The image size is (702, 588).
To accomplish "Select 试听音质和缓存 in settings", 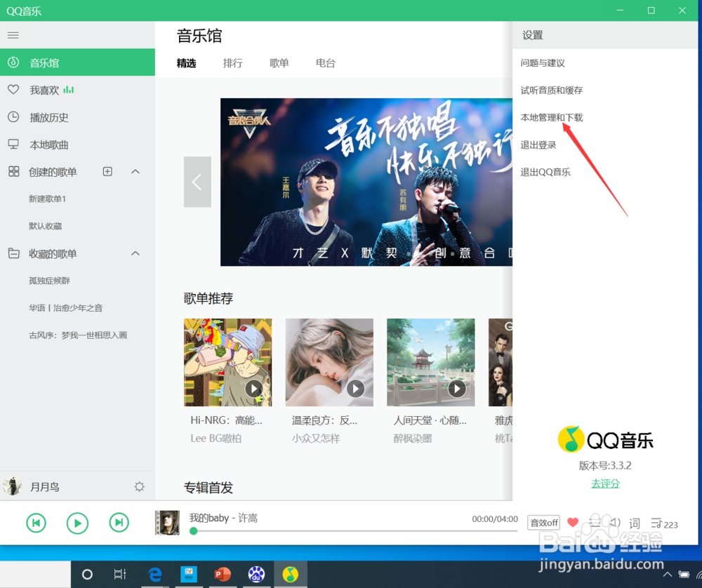I will click(x=551, y=91).
